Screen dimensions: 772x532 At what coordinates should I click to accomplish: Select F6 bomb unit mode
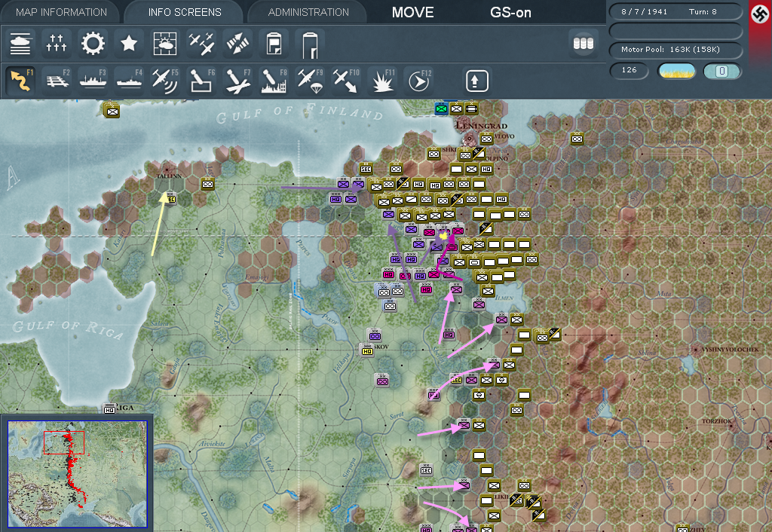pos(201,80)
